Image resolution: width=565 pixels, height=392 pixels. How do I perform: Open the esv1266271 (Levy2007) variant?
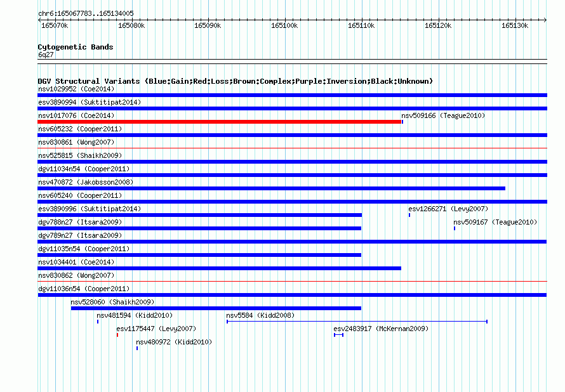pos(448,209)
